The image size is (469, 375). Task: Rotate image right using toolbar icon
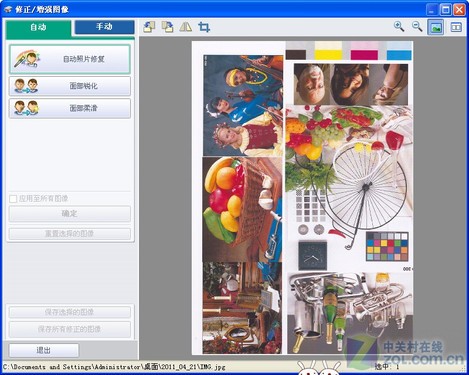[x=167, y=27]
